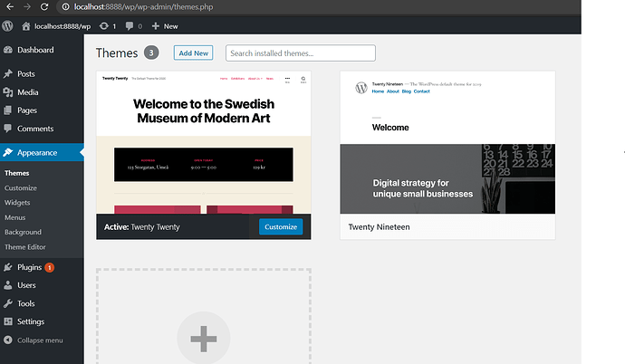Click the WordPress logo icon in admin bar
The width and height of the screenshot is (625, 364).
coord(9,26)
